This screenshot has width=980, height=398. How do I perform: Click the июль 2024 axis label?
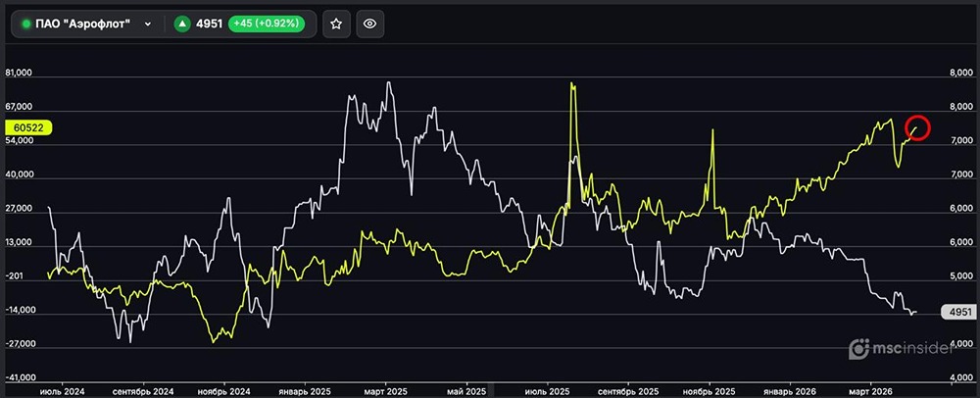pyautogui.click(x=63, y=390)
